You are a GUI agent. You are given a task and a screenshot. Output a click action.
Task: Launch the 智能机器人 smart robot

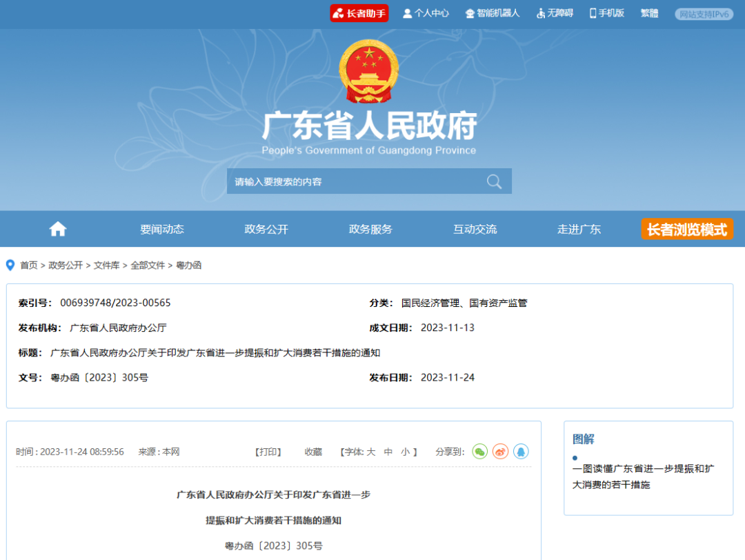pos(493,12)
